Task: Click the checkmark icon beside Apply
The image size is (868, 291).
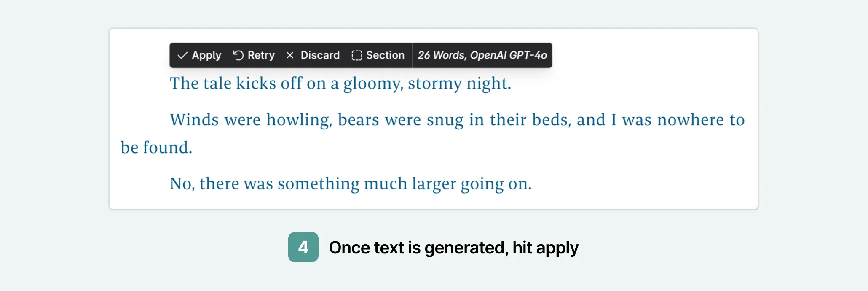Action: pos(183,55)
